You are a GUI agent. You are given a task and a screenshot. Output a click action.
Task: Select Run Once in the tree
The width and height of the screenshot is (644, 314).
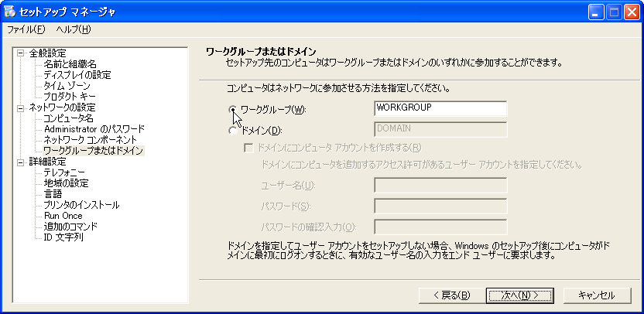63,216
